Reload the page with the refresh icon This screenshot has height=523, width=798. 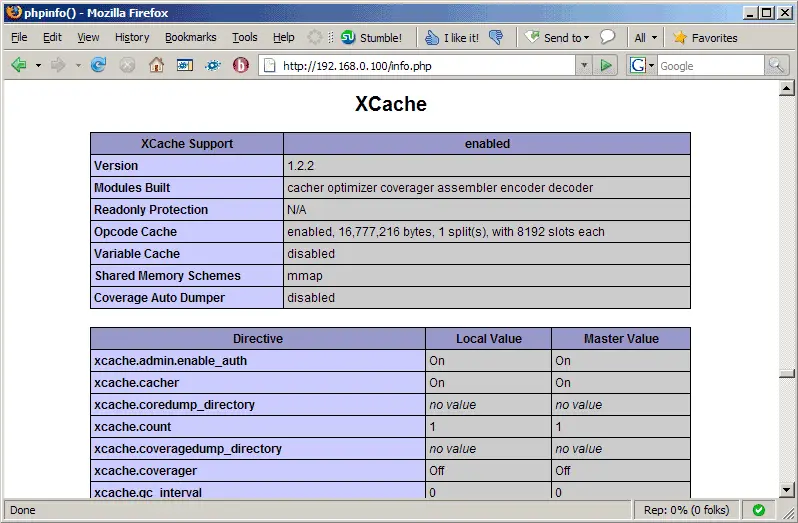point(98,65)
